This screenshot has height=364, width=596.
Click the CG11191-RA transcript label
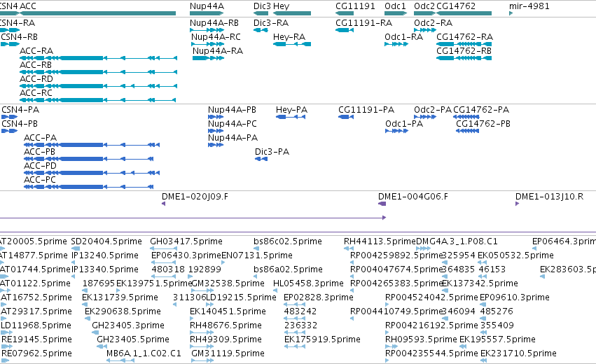tap(363, 23)
